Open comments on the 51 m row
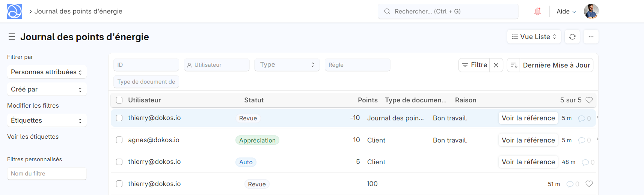644x195 pixels. [573, 184]
